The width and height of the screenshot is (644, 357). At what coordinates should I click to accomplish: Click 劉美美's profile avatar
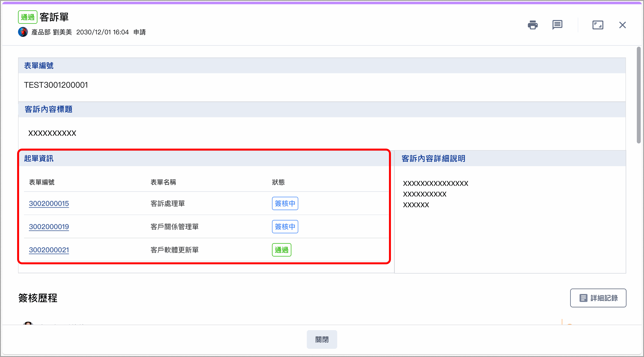[x=23, y=32]
